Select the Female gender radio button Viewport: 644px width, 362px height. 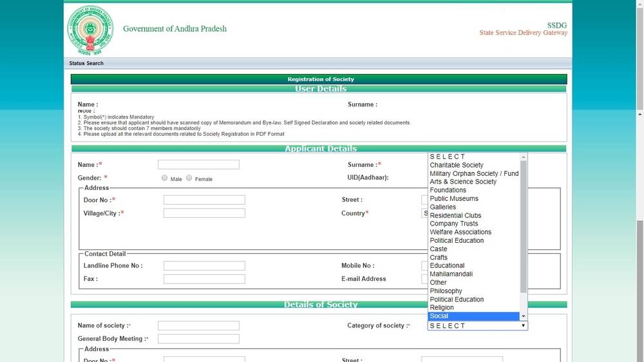tap(189, 178)
